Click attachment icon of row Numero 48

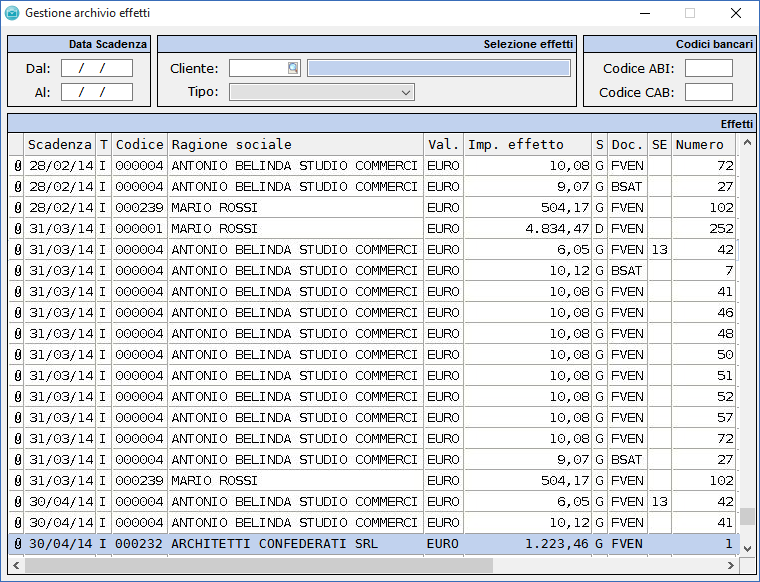pyautogui.click(x=17, y=333)
